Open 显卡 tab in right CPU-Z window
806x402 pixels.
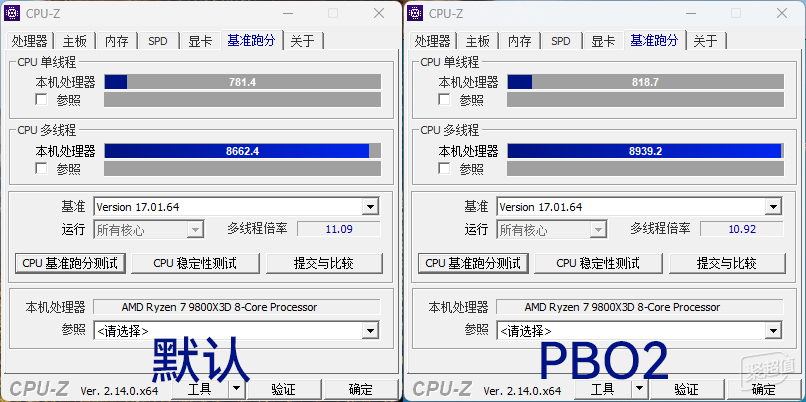tap(603, 41)
